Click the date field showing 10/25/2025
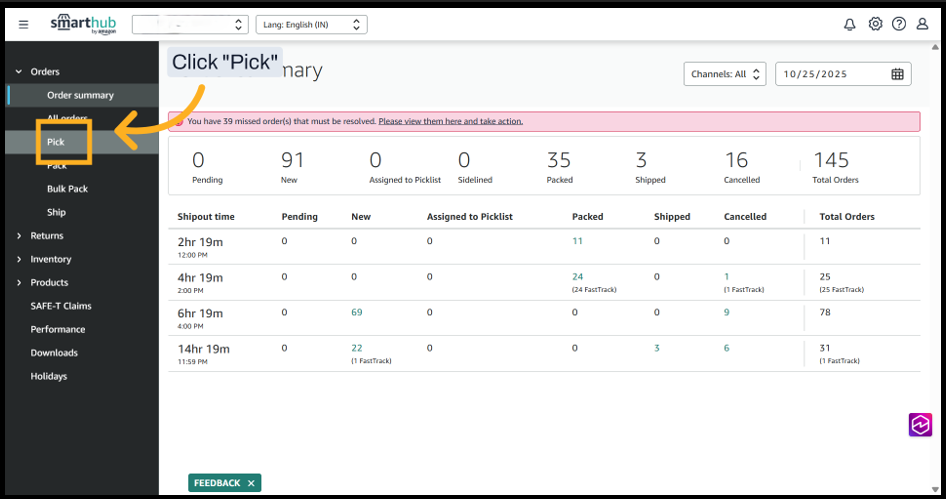The width and height of the screenshot is (946, 499). (x=830, y=74)
